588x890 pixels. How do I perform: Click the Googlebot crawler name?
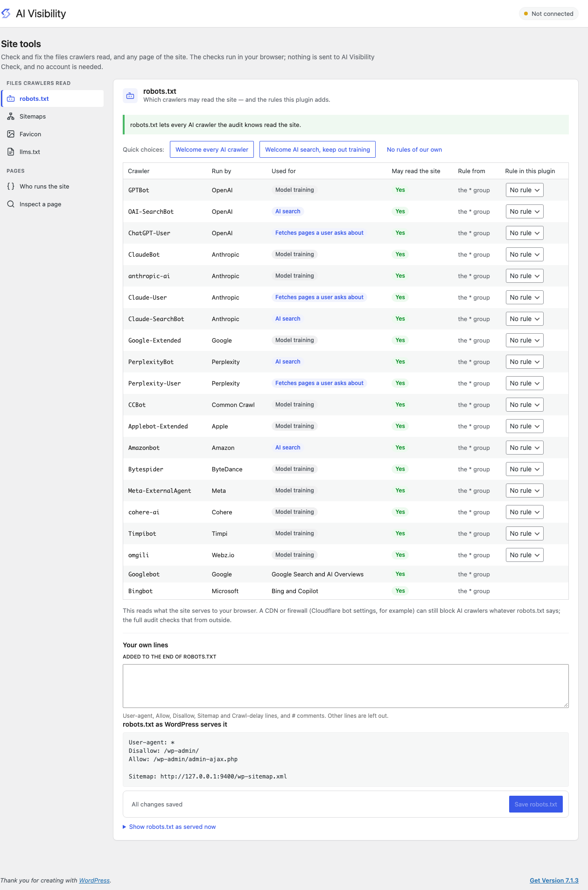(x=144, y=575)
